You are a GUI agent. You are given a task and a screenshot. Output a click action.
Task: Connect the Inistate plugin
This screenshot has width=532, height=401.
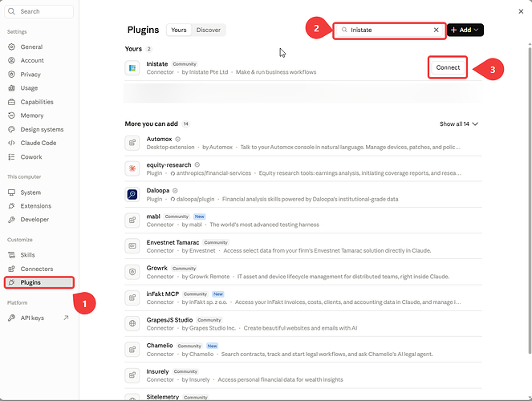coord(448,67)
